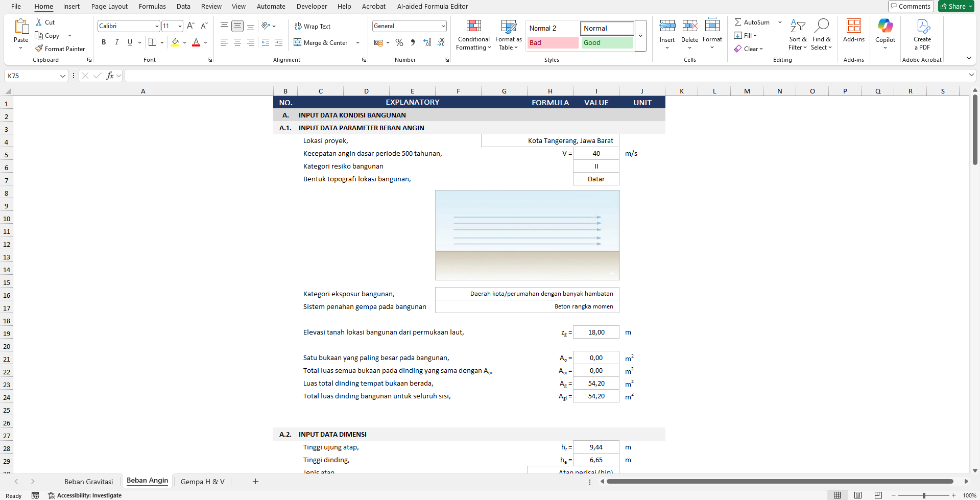Toggle Bold formatting
Screen dimensions: 980x500
[104, 42]
